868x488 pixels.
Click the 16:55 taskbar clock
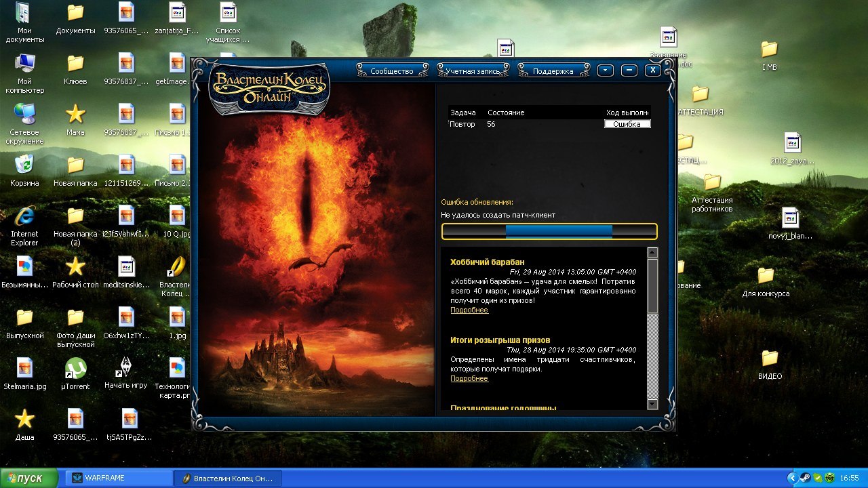pos(850,478)
